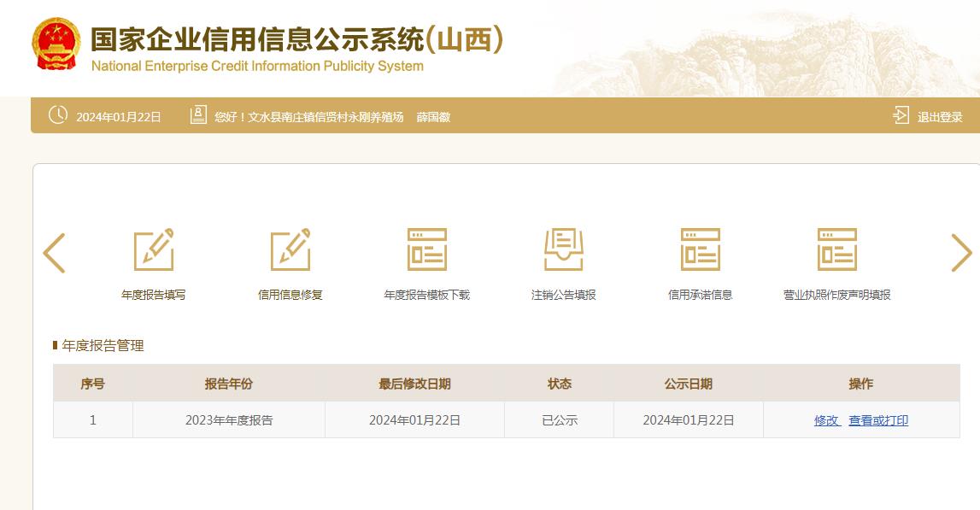Click the national emblem logo
The height and width of the screenshot is (510, 980).
(x=56, y=44)
